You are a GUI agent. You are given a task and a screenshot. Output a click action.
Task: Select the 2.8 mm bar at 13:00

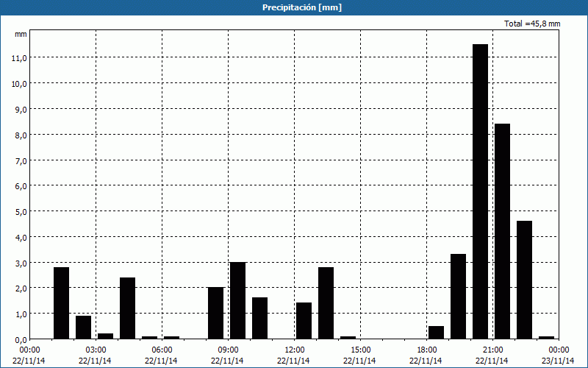tap(326, 303)
